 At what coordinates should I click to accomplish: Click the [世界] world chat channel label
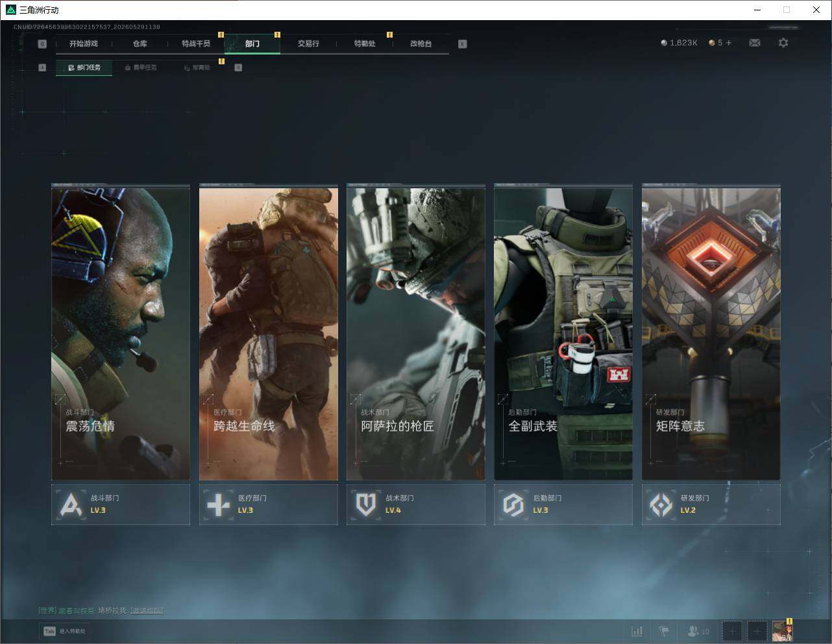click(47, 610)
